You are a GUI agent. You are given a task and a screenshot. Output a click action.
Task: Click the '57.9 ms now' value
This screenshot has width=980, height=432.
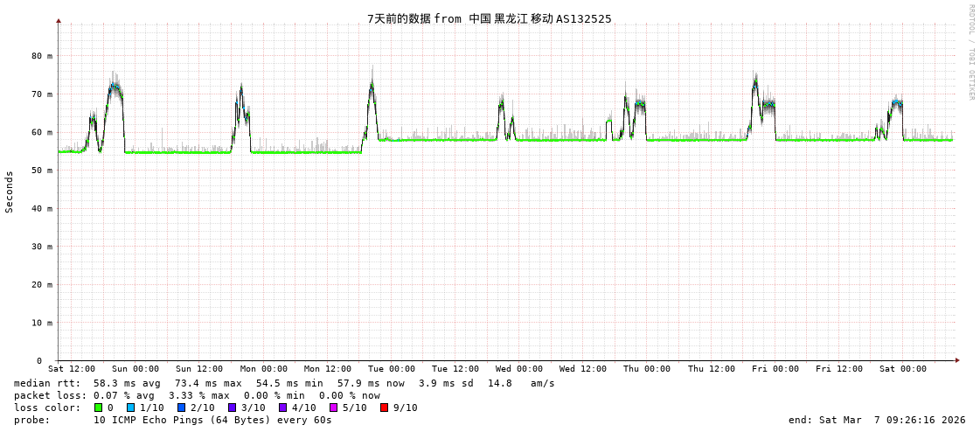tap(371, 383)
